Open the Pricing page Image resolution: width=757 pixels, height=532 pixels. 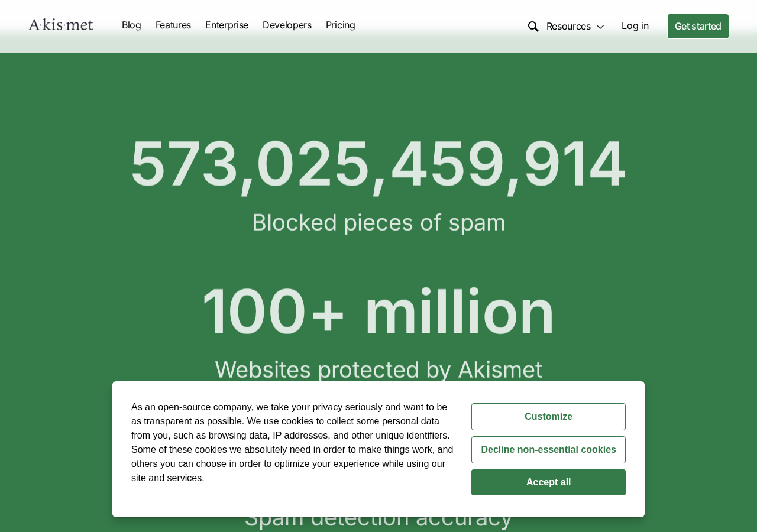coord(341,25)
